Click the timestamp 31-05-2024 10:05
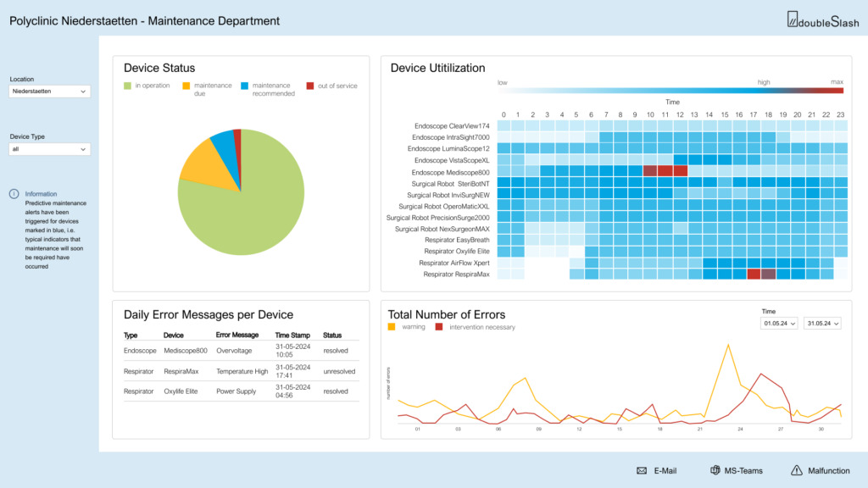The image size is (868, 488). (x=292, y=351)
